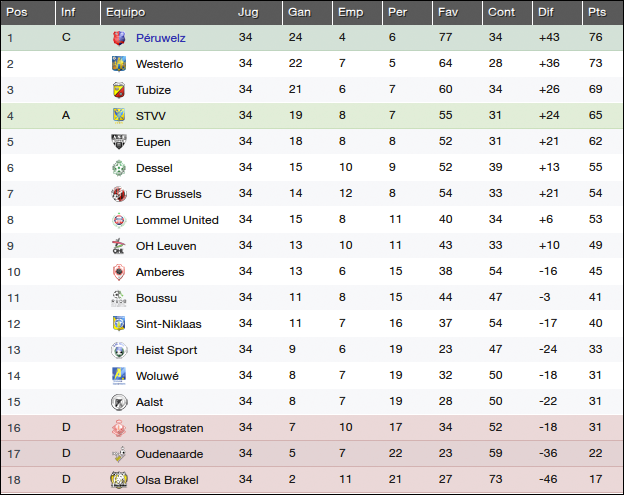
Task: Click the Westerlo team badge
Action: (x=119, y=64)
